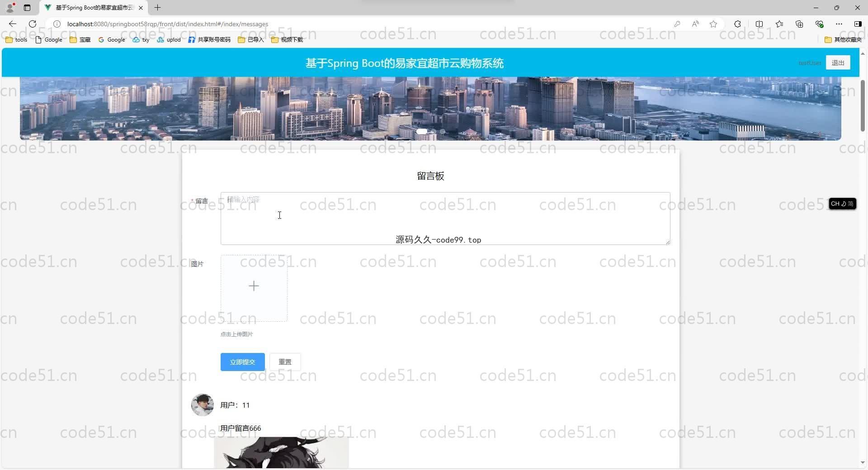868x470 pixels.
Task: Open the tab actions menu icon
Action: point(27,8)
